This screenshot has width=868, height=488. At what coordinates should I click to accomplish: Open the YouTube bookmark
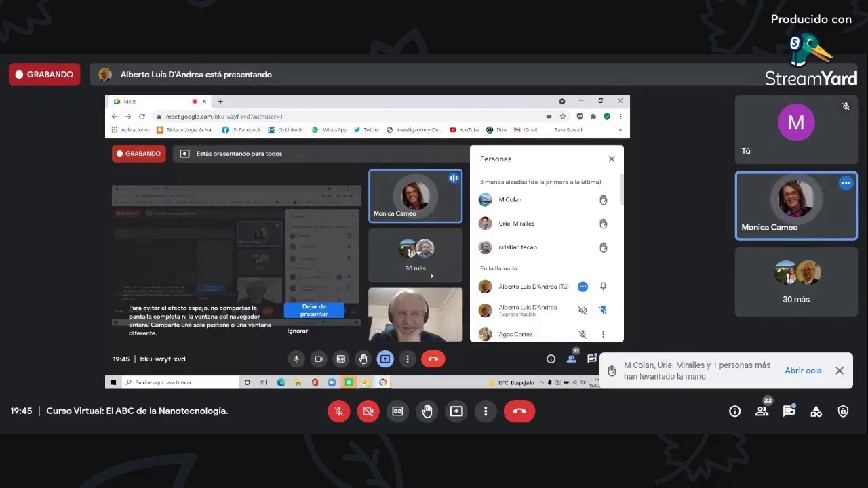pyautogui.click(x=464, y=130)
